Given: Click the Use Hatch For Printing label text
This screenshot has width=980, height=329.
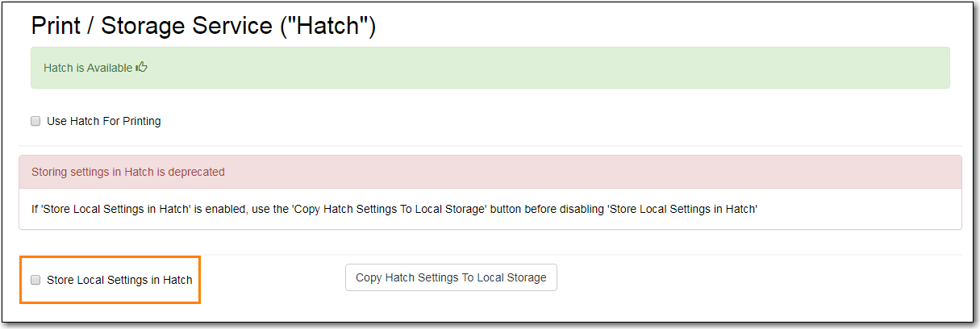Looking at the screenshot, I should 104,121.
